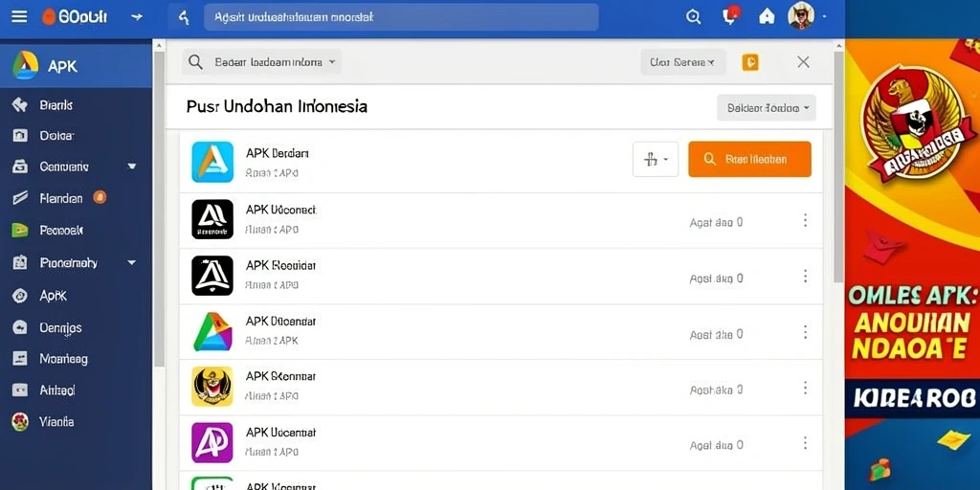Click the magnifier icon in the top bar

coord(693,17)
